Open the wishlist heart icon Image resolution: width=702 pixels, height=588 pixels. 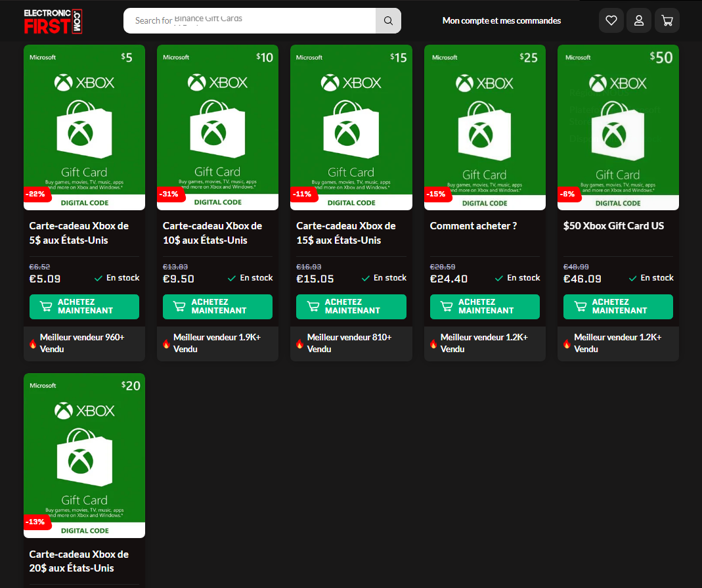click(x=611, y=20)
